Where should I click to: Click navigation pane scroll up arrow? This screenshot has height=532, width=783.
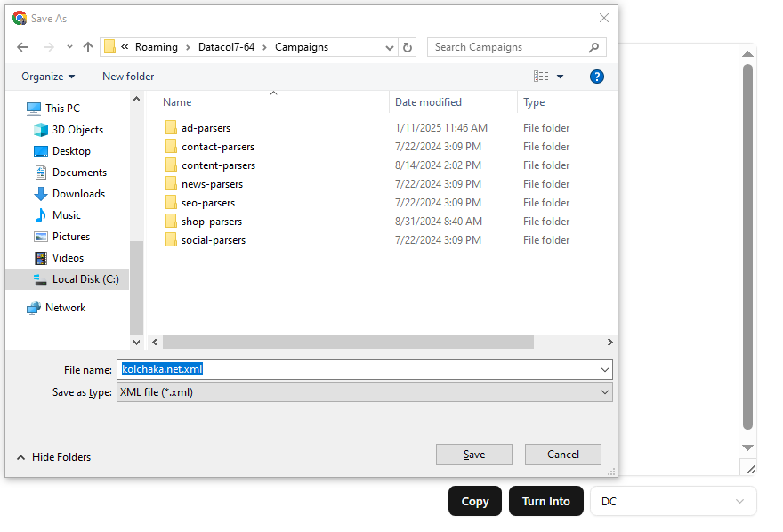[136, 100]
